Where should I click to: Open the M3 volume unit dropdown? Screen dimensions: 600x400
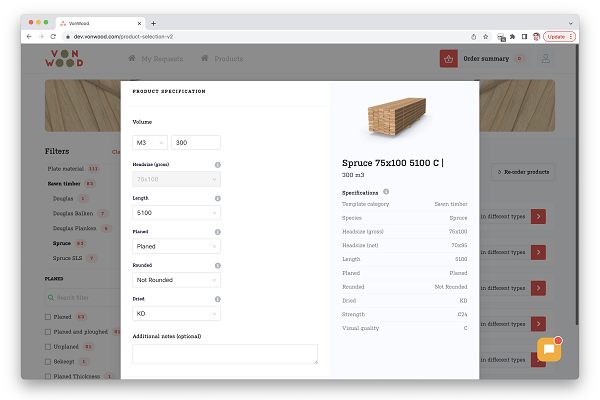click(x=150, y=142)
